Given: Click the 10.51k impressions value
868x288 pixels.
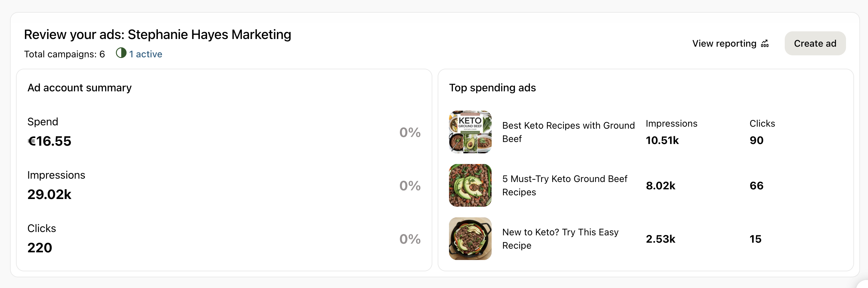Looking at the screenshot, I should (662, 140).
